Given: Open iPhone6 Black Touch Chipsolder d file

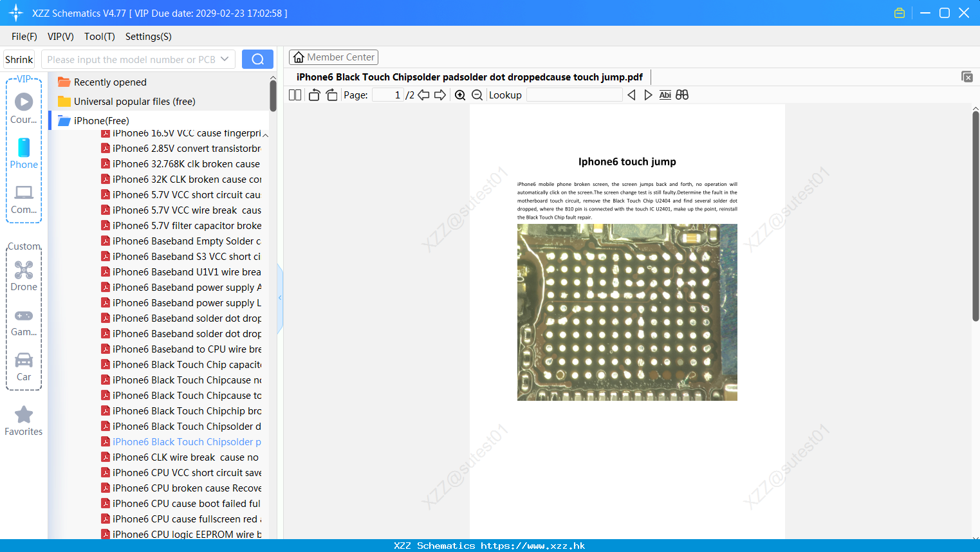Looking at the screenshot, I should click(181, 427).
